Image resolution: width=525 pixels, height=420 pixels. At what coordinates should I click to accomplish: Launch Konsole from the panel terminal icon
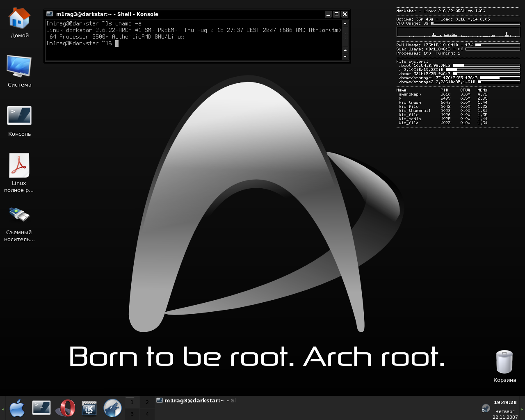pos(41,408)
